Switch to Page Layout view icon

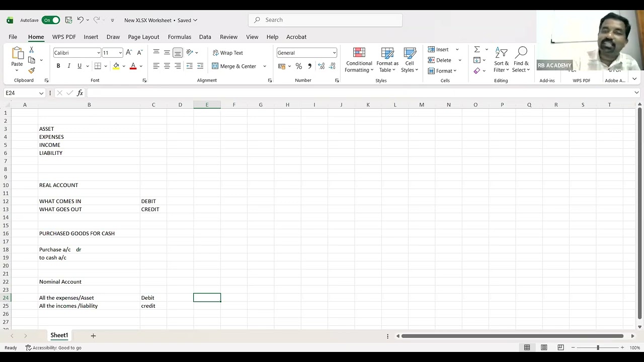coord(544,347)
